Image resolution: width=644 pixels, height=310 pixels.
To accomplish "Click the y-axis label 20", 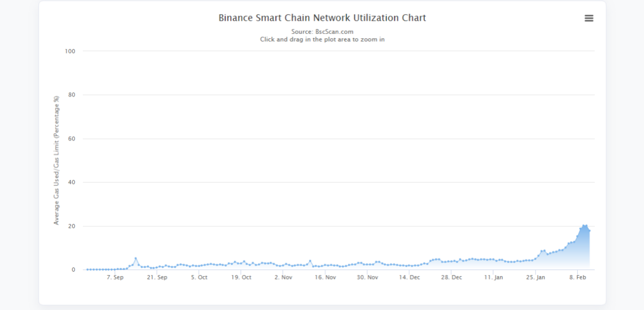I will point(71,226).
